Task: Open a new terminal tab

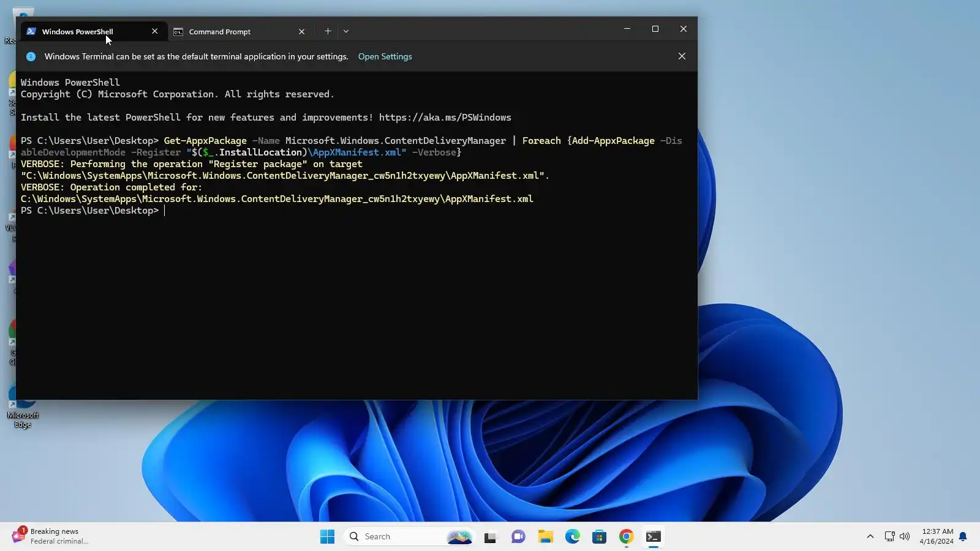Action: tap(328, 31)
